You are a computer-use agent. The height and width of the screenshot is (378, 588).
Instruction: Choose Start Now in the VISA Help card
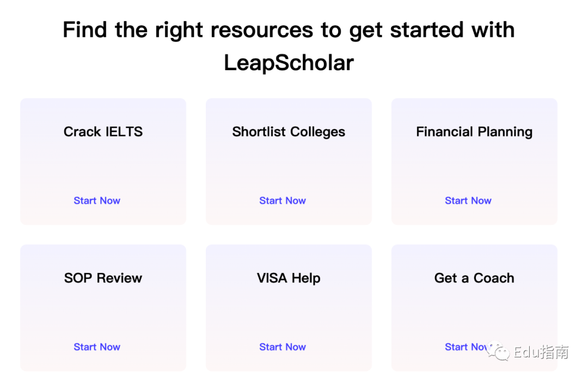(283, 347)
